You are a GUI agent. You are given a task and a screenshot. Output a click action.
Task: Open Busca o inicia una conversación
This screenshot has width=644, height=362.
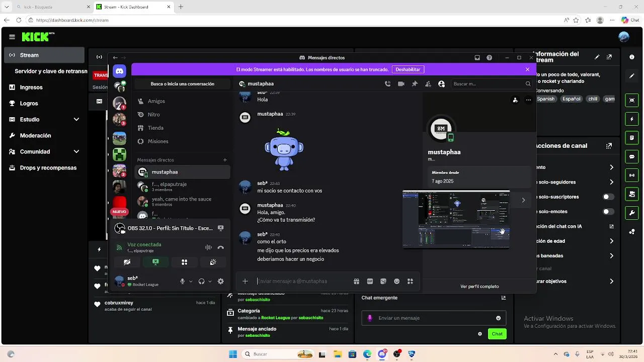(182, 84)
